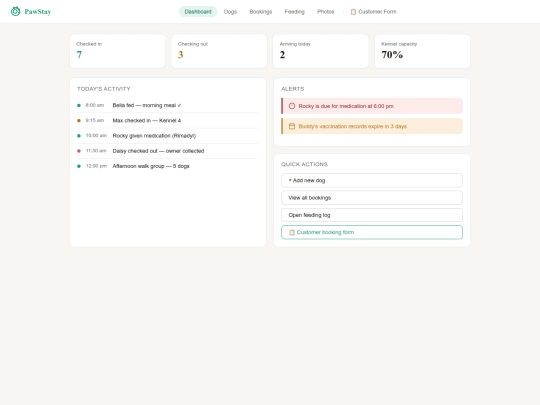Click the green dot beside Afternoon walk group
The height and width of the screenshot is (405, 540).
(79, 166)
